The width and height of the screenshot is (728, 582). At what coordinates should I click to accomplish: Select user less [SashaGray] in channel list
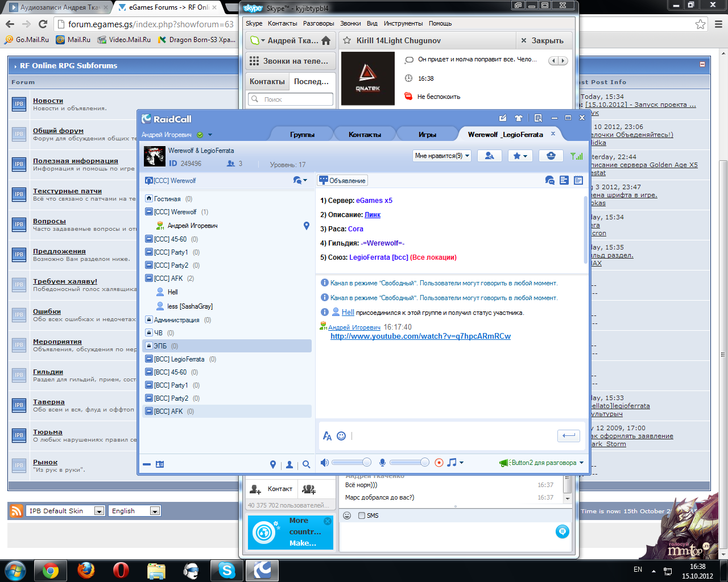pyautogui.click(x=190, y=306)
